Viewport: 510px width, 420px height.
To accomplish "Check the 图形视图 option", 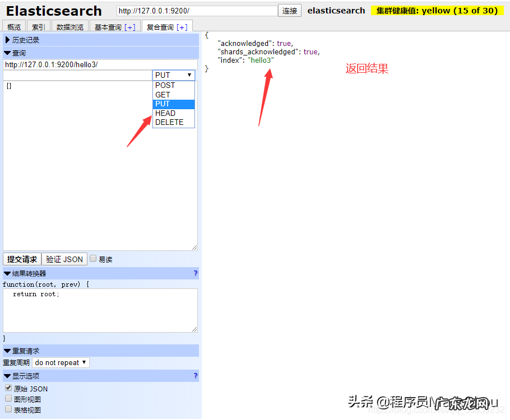I will (8, 399).
